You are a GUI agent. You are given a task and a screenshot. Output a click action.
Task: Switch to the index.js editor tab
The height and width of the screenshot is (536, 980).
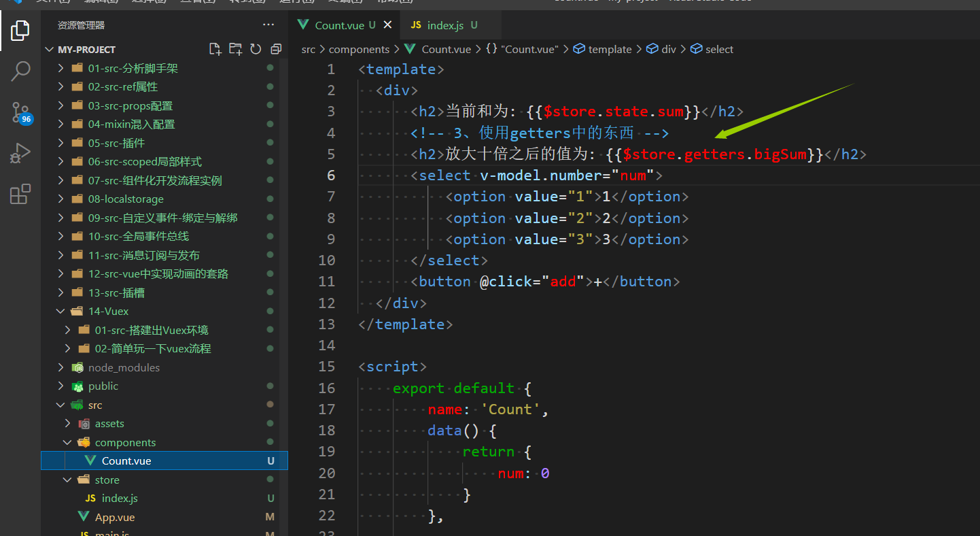coord(445,25)
